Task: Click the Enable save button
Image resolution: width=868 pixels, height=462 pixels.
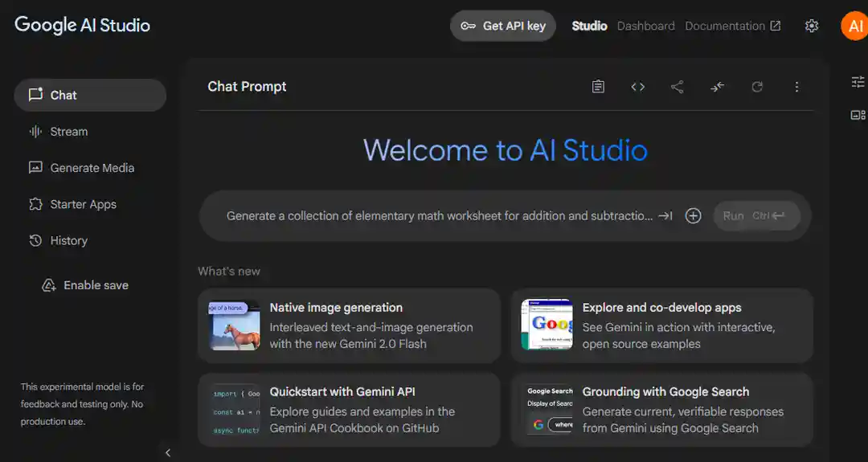Action: click(85, 285)
